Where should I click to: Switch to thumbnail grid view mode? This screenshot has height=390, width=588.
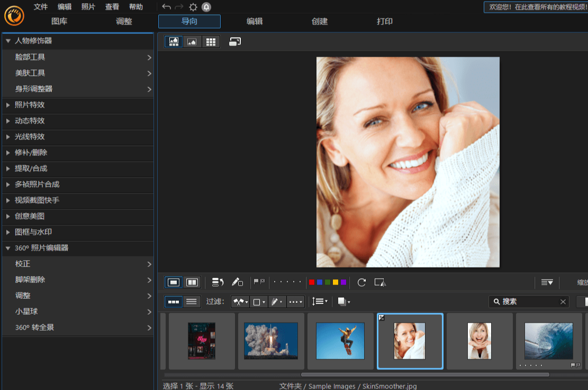(211, 42)
